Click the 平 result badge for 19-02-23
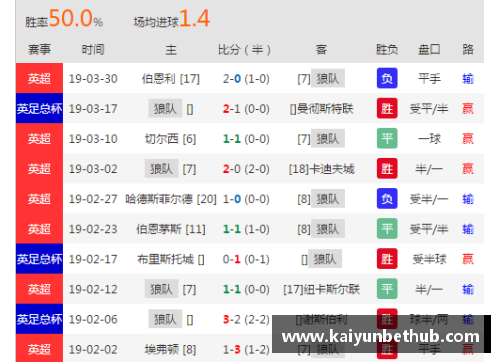The height and width of the screenshot is (362, 500). pyautogui.click(x=387, y=229)
